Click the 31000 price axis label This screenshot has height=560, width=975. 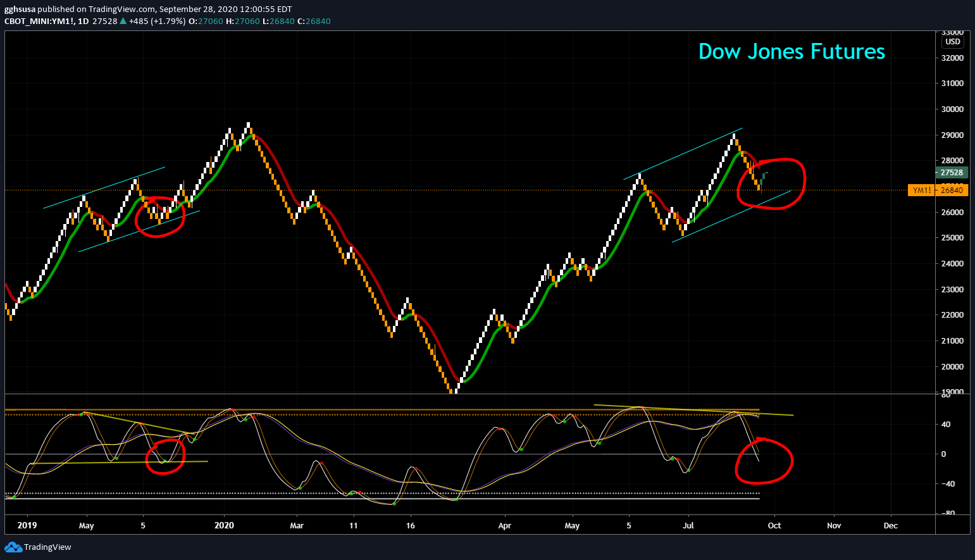point(953,83)
